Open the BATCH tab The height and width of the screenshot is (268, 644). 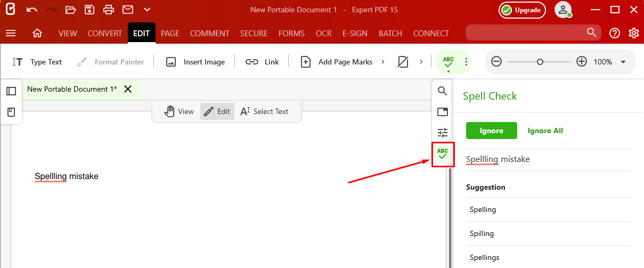[390, 33]
